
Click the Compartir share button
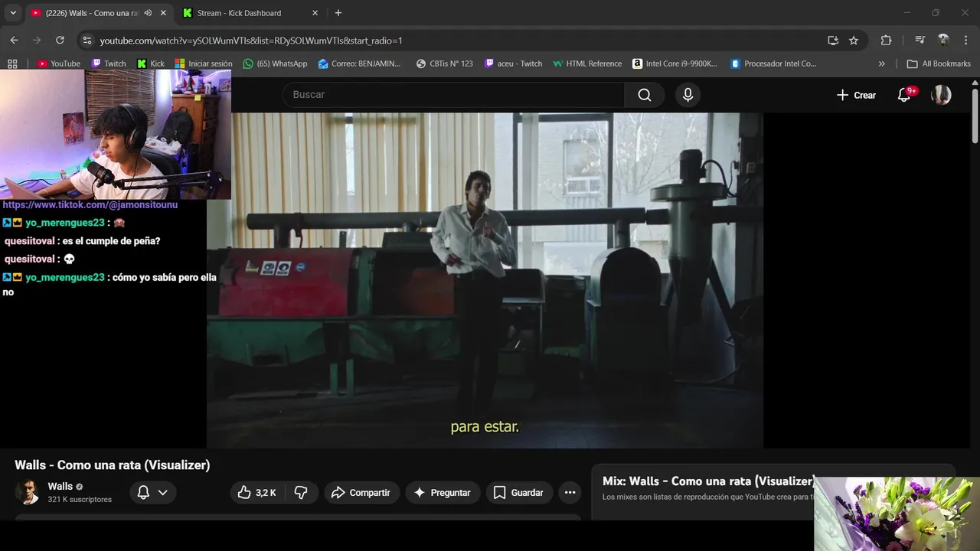361,493
